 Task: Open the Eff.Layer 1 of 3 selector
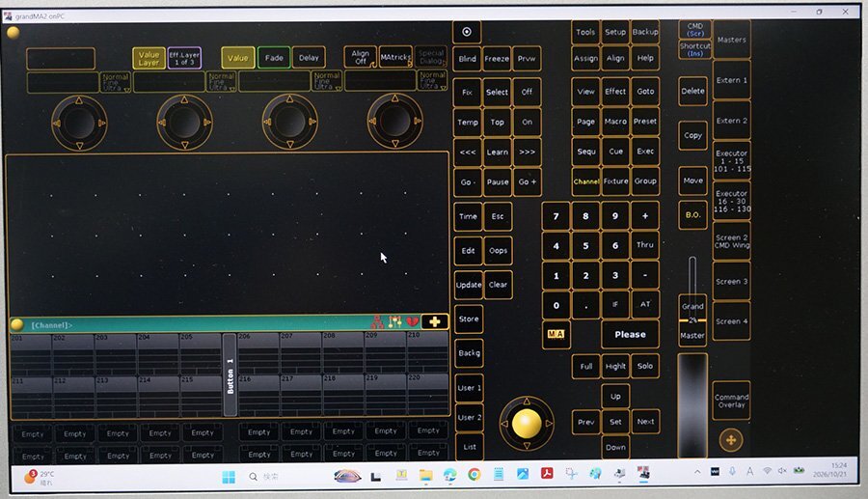(x=184, y=58)
